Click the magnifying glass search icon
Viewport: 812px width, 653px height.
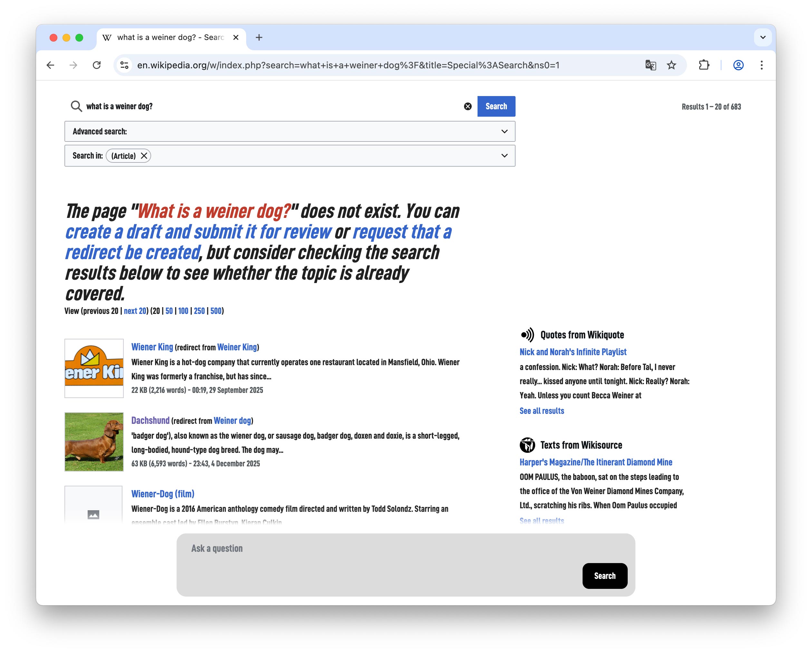coord(76,106)
